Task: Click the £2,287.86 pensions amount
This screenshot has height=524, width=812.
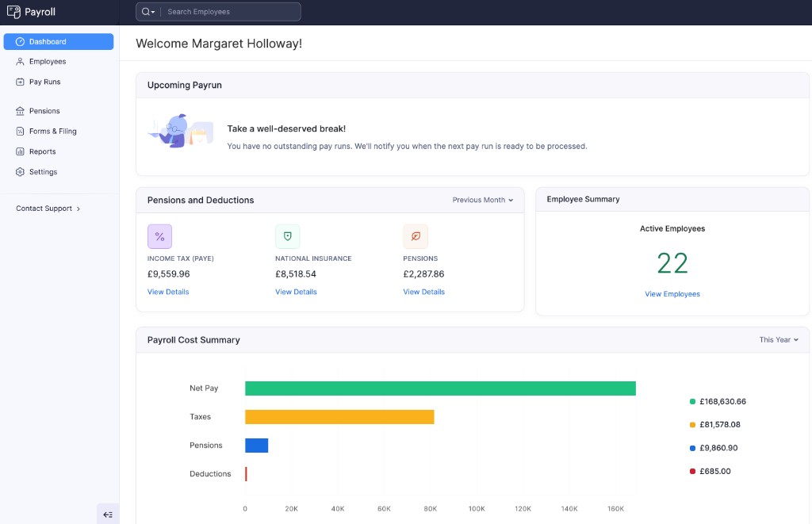Action: click(423, 274)
